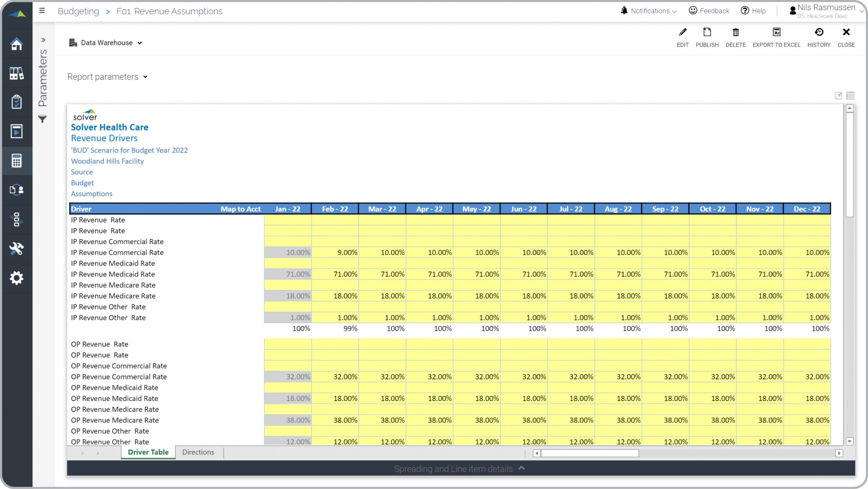This screenshot has width=868, height=489.
Task: Open the archive library icon in the sidebar
Action: (16, 73)
